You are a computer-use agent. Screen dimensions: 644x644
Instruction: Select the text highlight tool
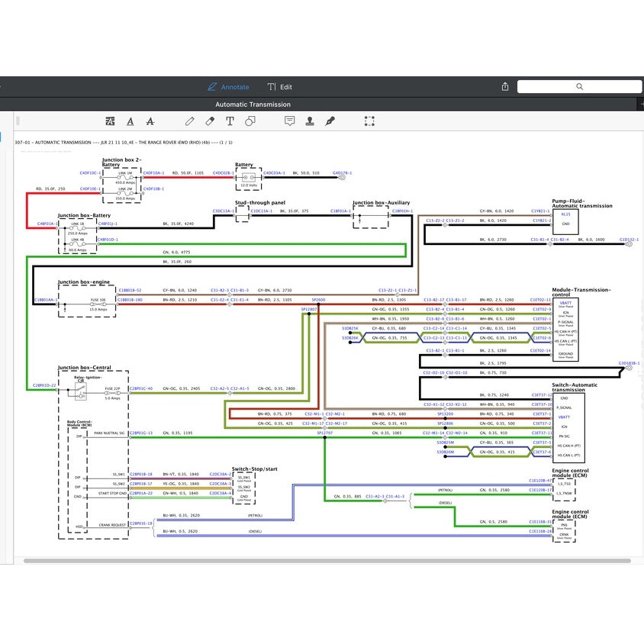pos(110,121)
